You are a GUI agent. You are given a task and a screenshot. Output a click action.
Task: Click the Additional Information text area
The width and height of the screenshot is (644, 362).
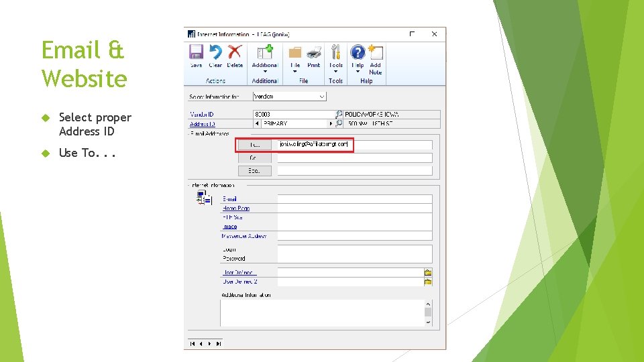point(323,313)
